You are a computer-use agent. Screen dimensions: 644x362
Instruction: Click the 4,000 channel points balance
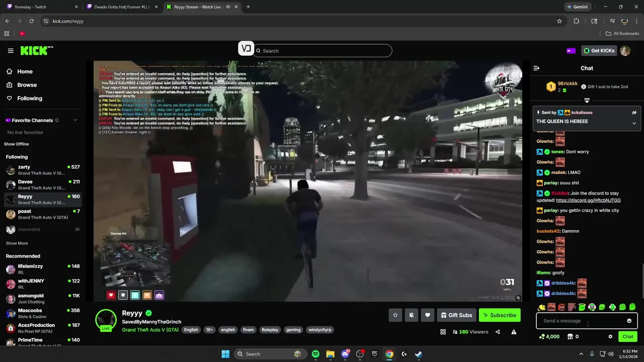pyautogui.click(x=549, y=337)
